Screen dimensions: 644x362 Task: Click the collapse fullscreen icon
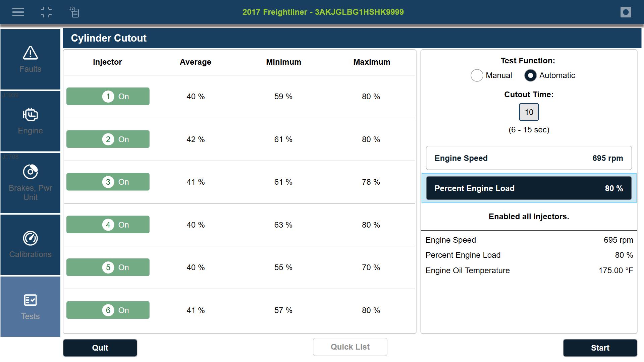[46, 12]
